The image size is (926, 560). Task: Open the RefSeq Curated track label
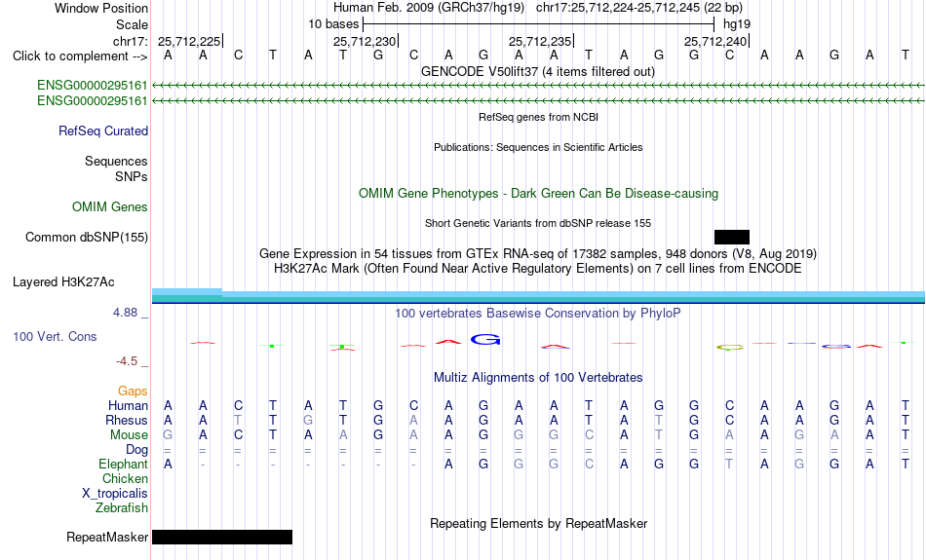(x=103, y=131)
